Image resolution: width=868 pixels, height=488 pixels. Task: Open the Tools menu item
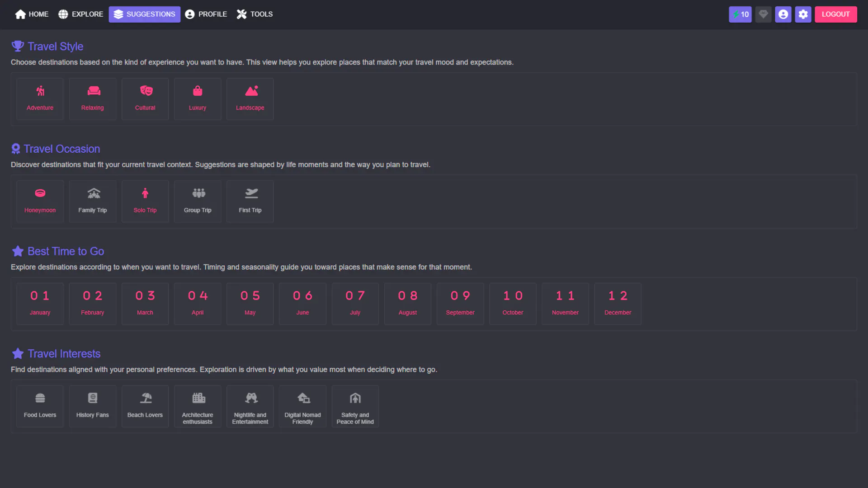[x=255, y=14]
